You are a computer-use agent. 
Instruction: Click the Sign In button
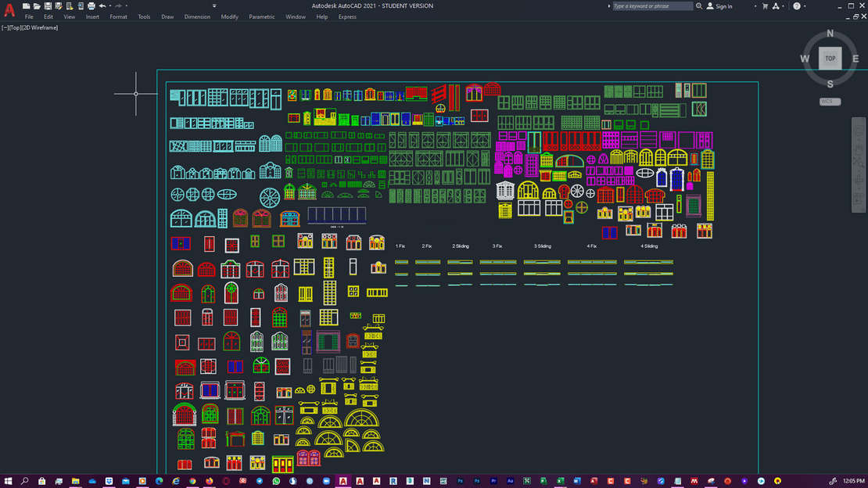click(720, 6)
